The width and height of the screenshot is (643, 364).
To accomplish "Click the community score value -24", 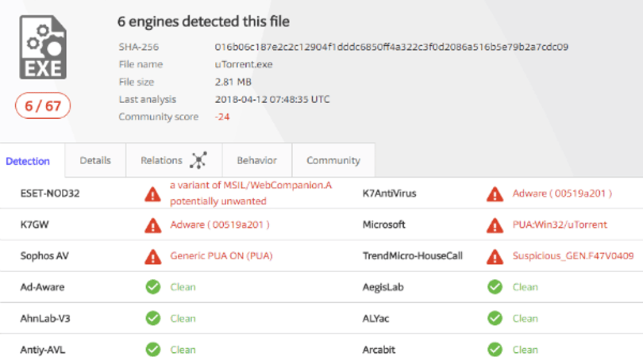I will [x=222, y=117].
